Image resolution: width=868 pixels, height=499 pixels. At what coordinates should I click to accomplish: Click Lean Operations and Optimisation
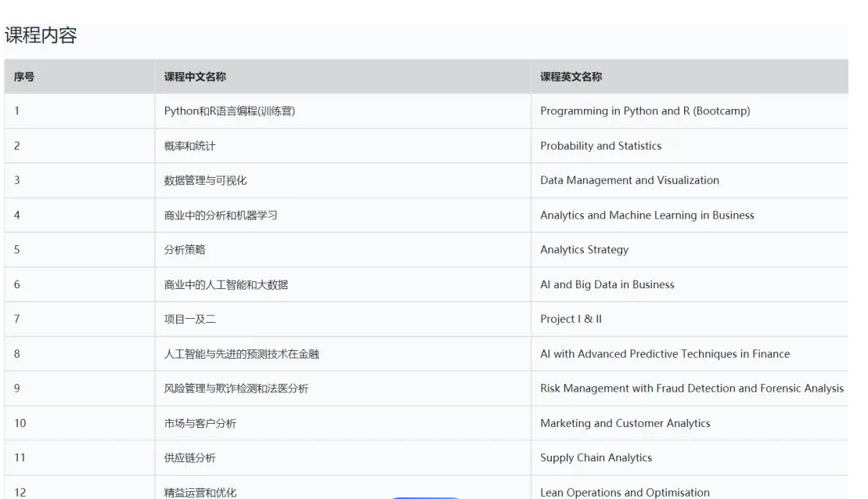625,493
